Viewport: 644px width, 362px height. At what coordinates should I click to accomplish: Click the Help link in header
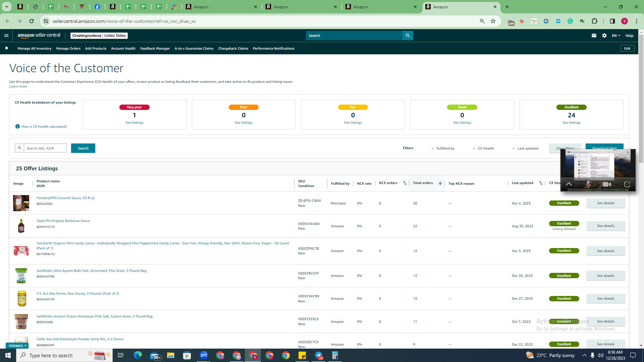629,36
